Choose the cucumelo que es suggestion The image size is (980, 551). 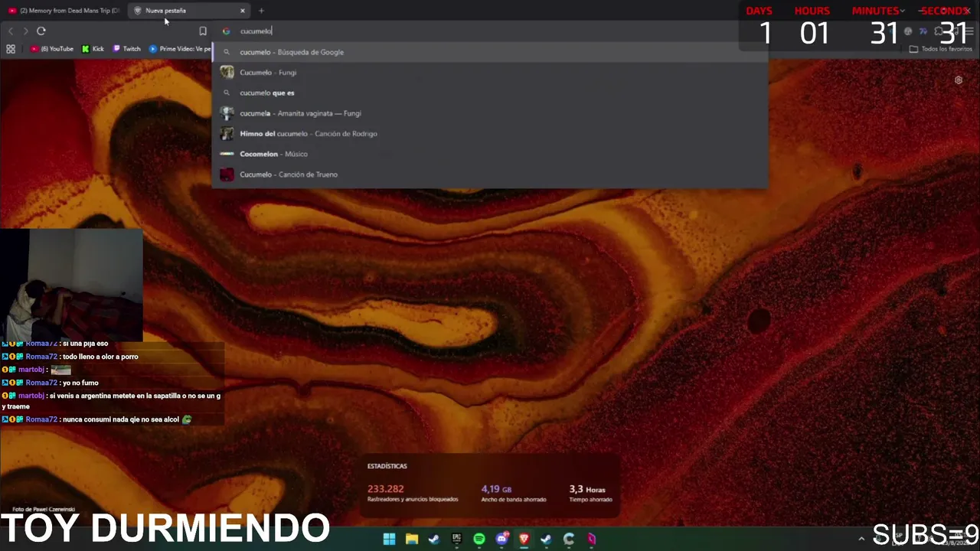click(490, 93)
